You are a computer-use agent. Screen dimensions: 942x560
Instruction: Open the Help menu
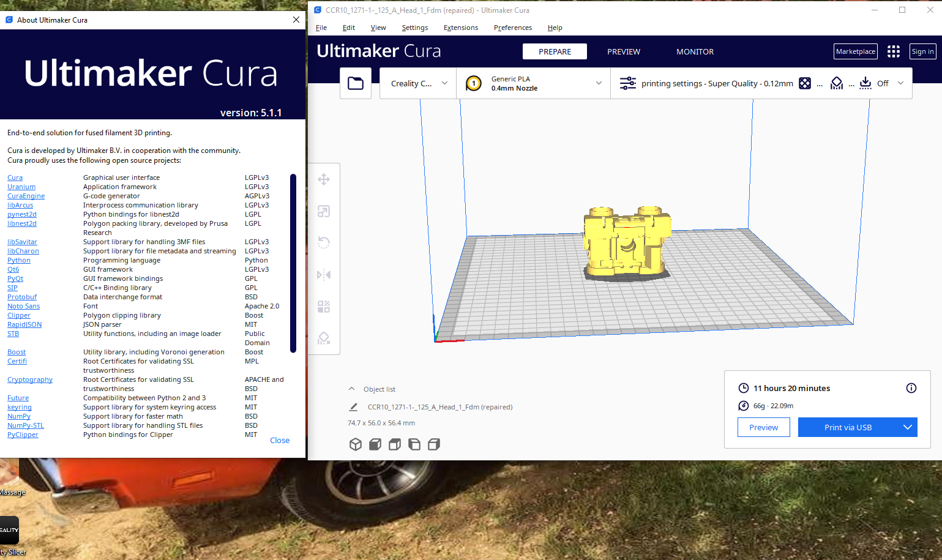(x=555, y=28)
